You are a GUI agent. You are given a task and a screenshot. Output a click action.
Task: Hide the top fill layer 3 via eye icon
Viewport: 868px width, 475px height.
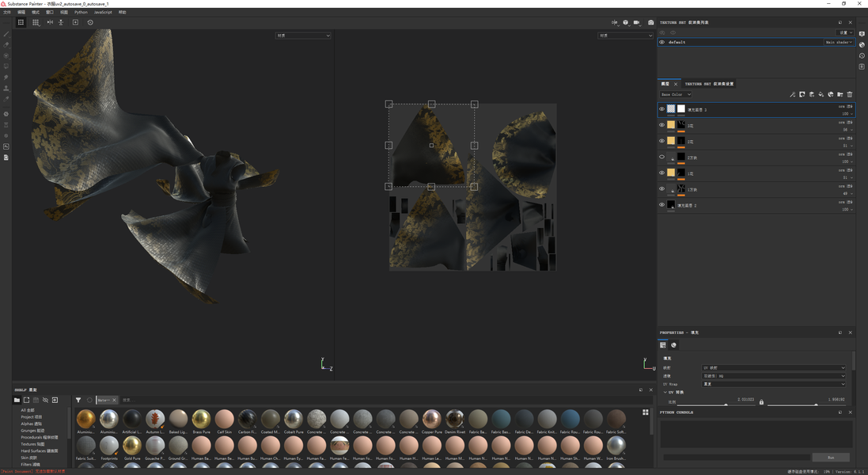pyautogui.click(x=661, y=109)
